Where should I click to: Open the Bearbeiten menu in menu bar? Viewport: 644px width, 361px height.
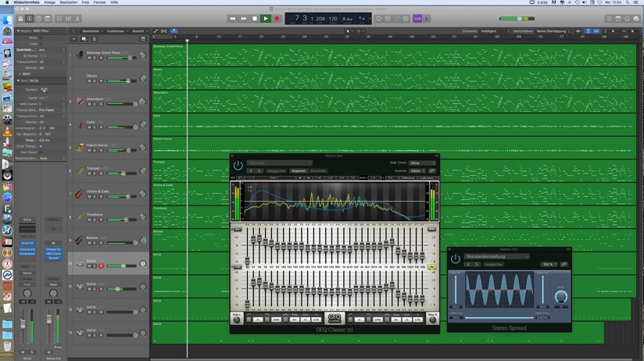tap(68, 2)
